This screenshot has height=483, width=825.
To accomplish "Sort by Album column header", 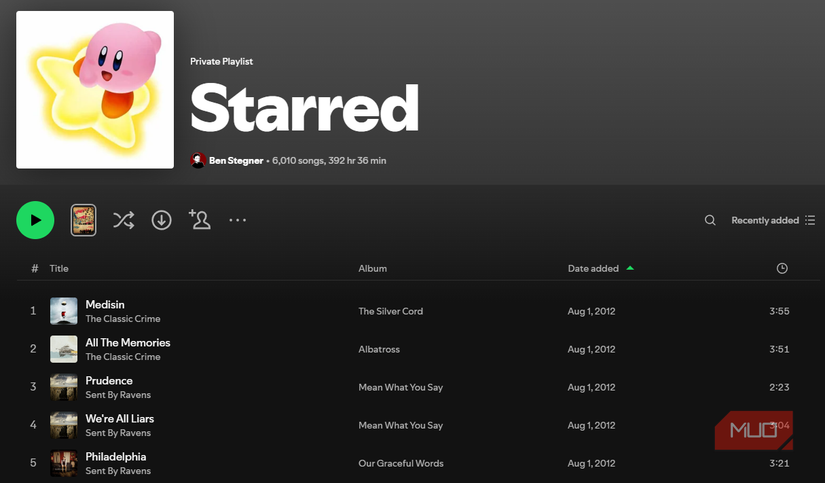I will click(x=373, y=268).
